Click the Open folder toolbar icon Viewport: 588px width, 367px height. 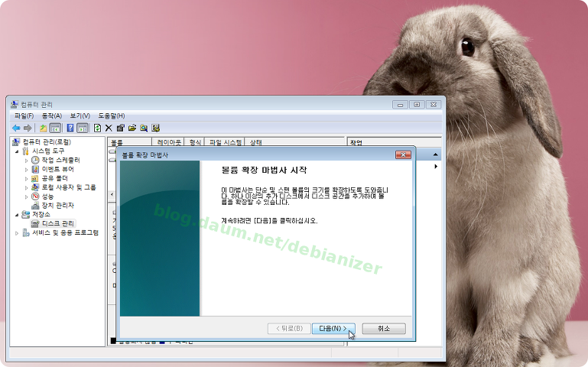tap(132, 128)
